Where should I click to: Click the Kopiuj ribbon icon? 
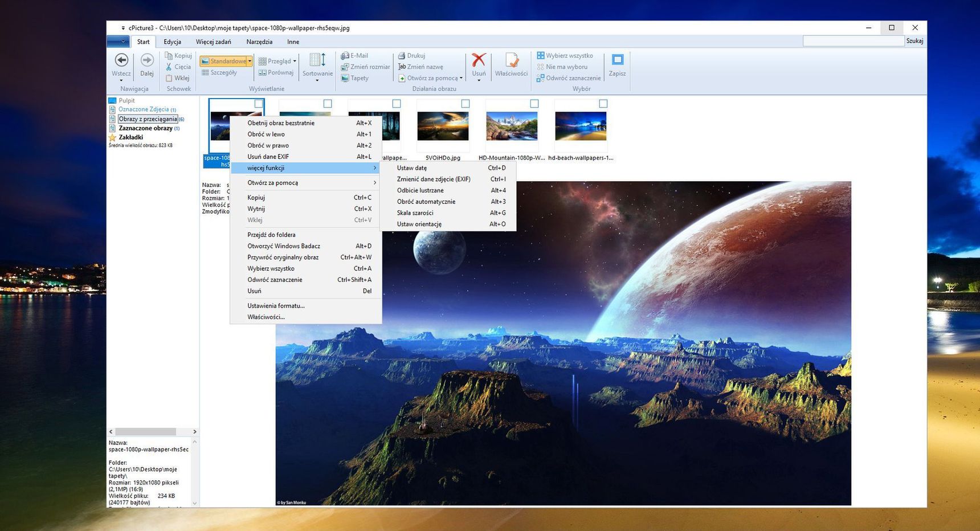click(169, 55)
